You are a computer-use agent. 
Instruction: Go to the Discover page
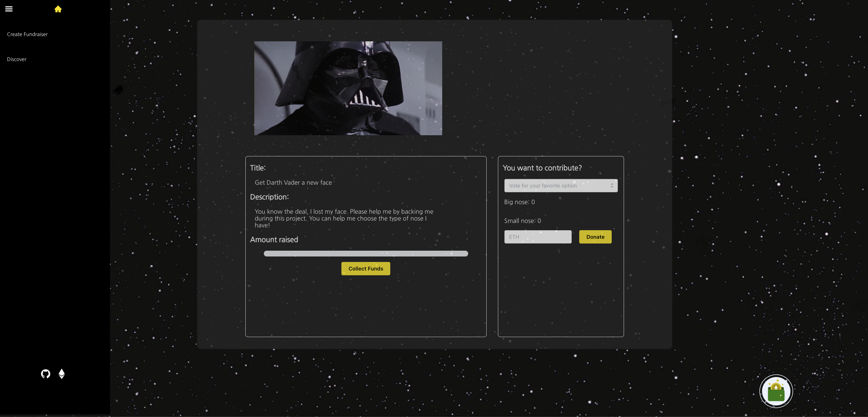[17, 59]
